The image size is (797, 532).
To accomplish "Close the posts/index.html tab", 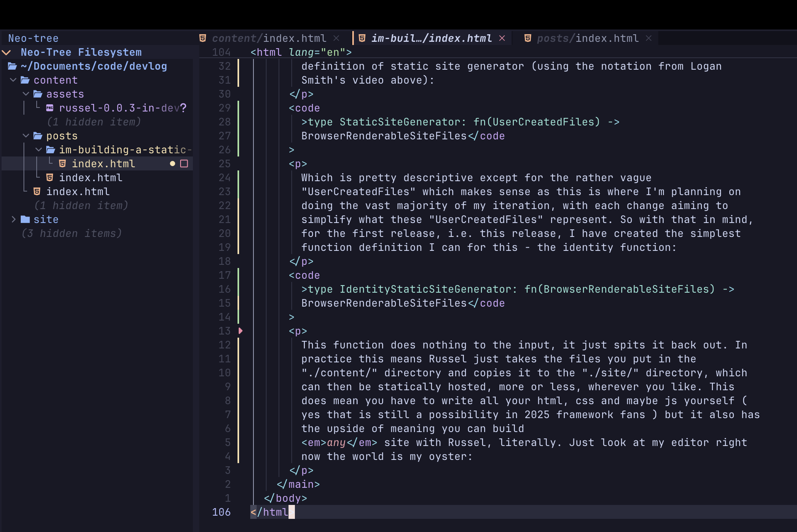I will pyautogui.click(x=649, y=38).
